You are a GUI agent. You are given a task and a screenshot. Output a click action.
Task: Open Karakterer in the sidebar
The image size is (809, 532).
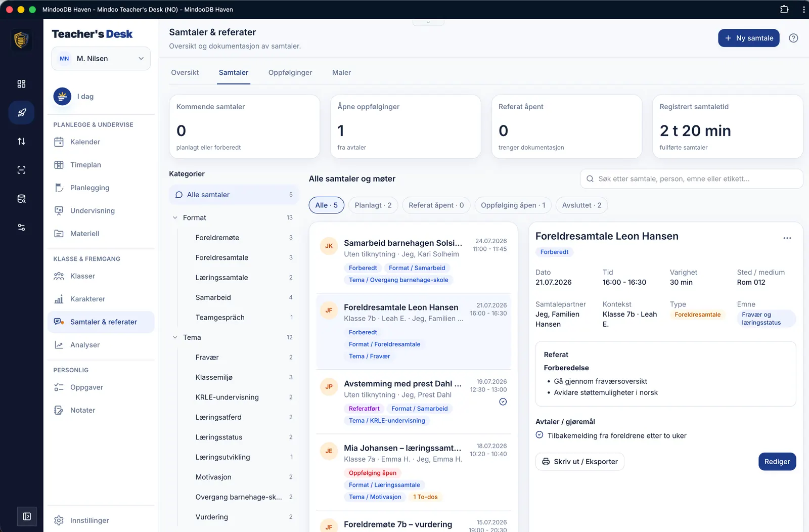tap(101, 299)
